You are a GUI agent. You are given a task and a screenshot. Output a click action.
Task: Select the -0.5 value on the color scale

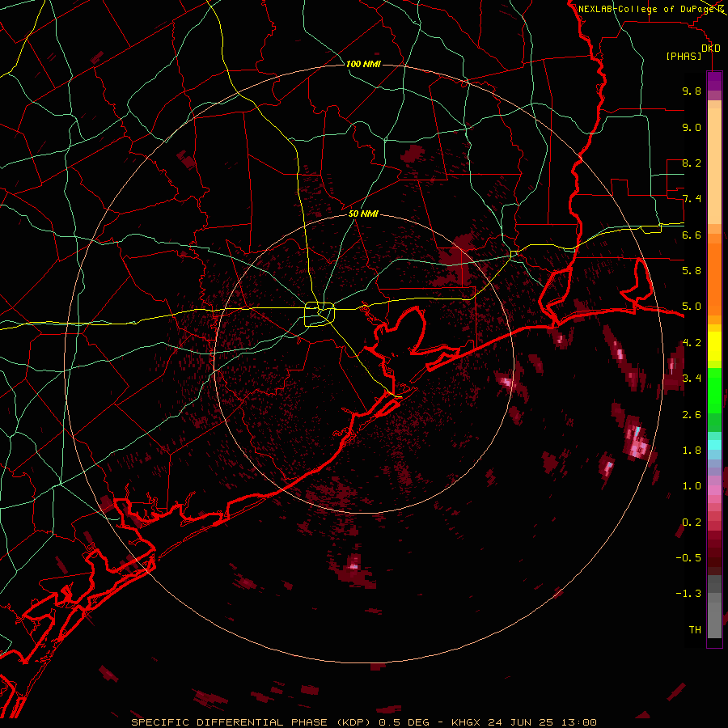click(688, 558)
